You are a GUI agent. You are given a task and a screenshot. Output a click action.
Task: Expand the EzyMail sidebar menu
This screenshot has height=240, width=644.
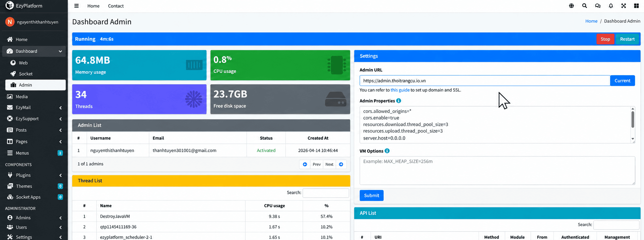point(34,108)
